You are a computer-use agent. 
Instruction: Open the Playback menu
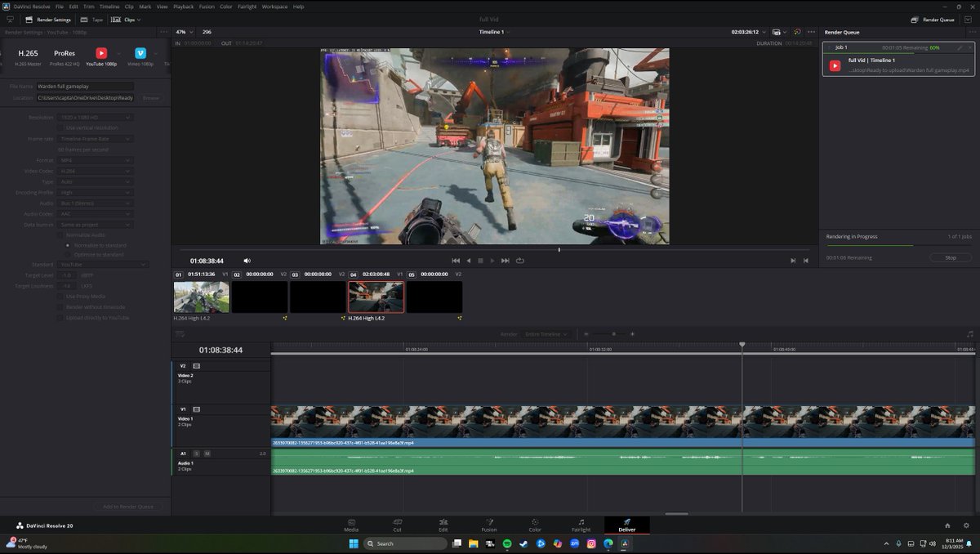click(x=184, y=7)
